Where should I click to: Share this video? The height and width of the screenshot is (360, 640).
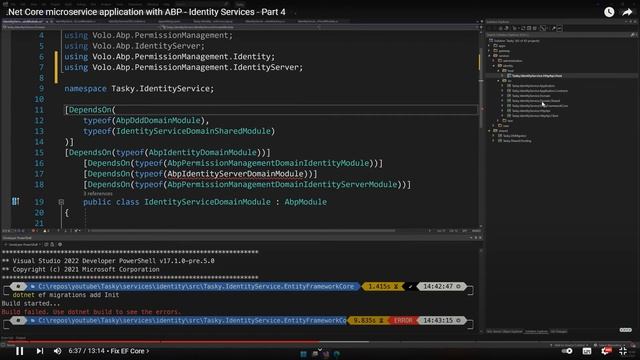[x=627, y=12]
